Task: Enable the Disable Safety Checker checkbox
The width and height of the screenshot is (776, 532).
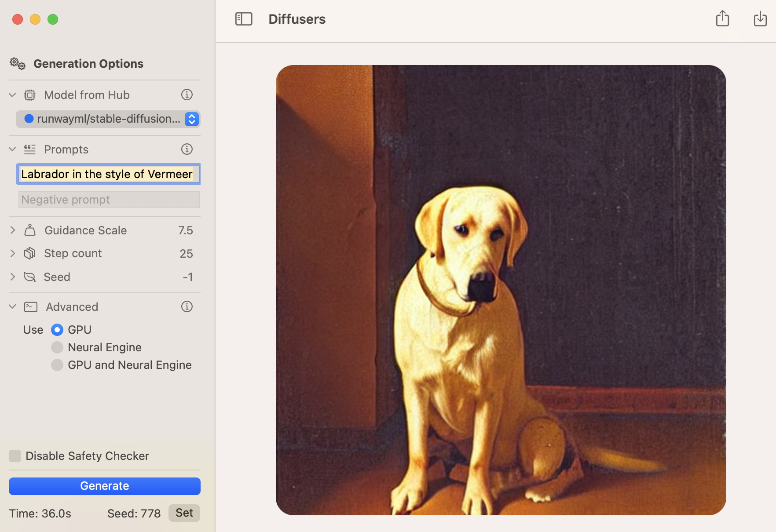Action: click(x=15, y=456)
